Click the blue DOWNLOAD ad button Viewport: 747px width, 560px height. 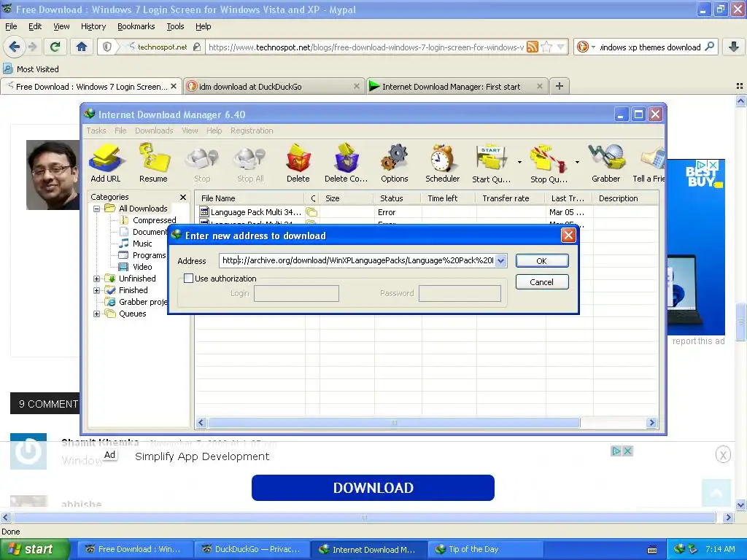(x=373, y=488)
